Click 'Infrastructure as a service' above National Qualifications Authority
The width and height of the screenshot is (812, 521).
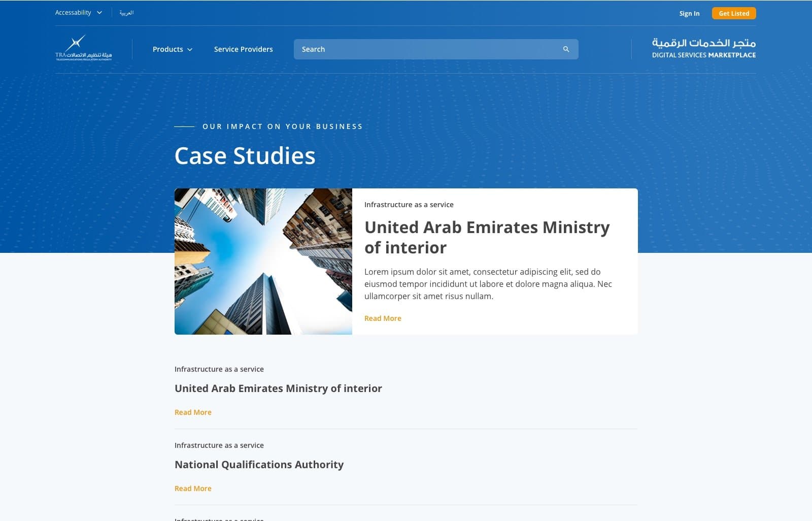(219, 445)
